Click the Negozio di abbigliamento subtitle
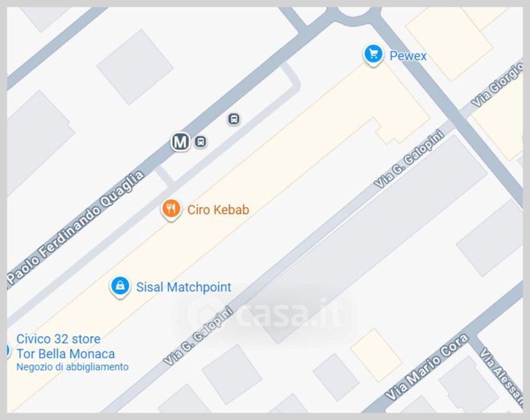This screenshot has height=420, width=530. coord(72,367)
